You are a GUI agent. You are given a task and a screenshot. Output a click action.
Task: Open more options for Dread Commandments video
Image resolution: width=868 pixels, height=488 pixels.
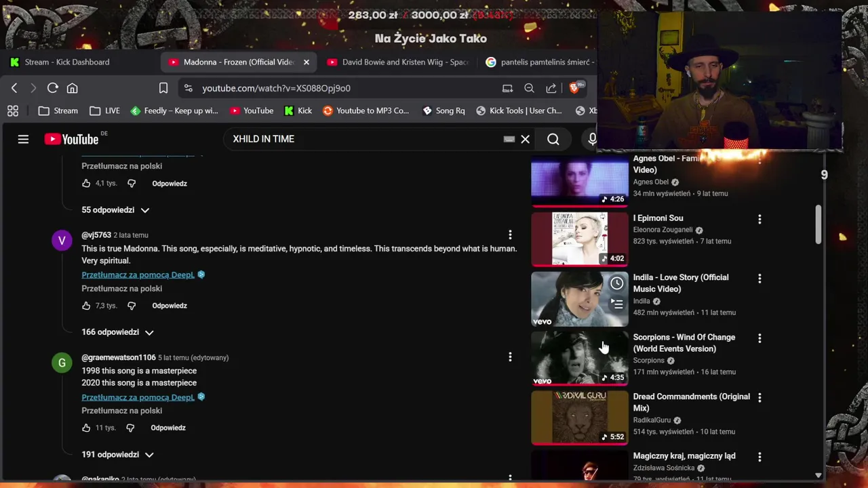coord(759,398)
